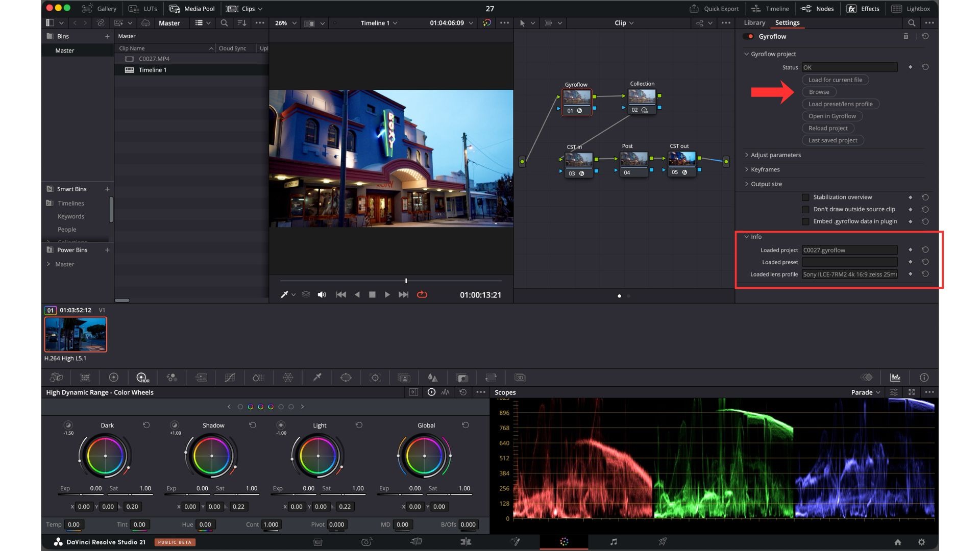Click Load for current file button
The width and height of the screenshot is (980, 551).
click(835, 80)
